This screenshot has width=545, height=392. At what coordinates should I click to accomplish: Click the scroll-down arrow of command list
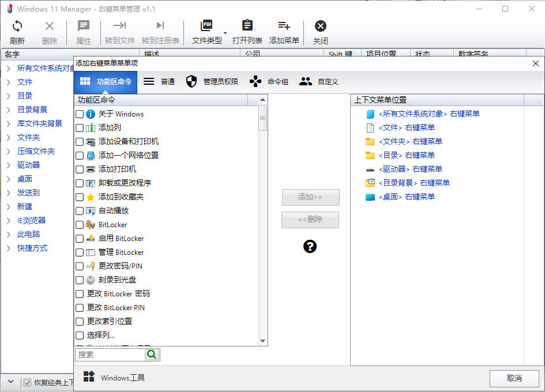pyautogui.click(x=263, y=341)
